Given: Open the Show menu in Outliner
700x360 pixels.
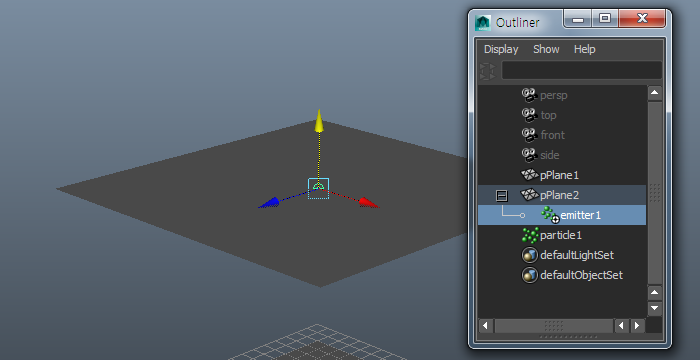Looking at the screenshot, I should click(x=546, y=49).
